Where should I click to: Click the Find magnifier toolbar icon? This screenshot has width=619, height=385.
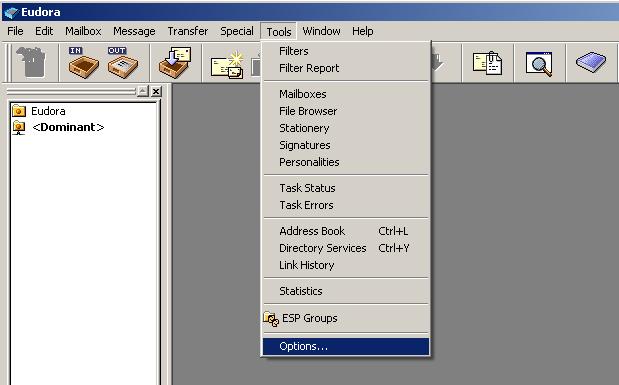click(539, 63)
